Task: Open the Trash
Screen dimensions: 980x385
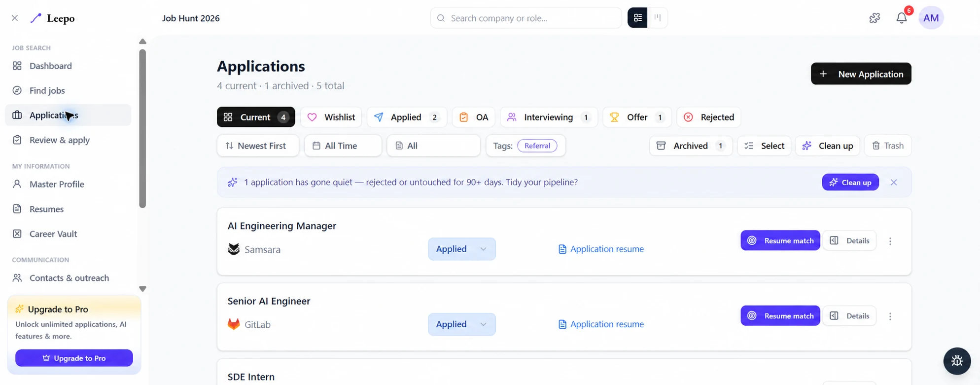Action: click(888, 146)
